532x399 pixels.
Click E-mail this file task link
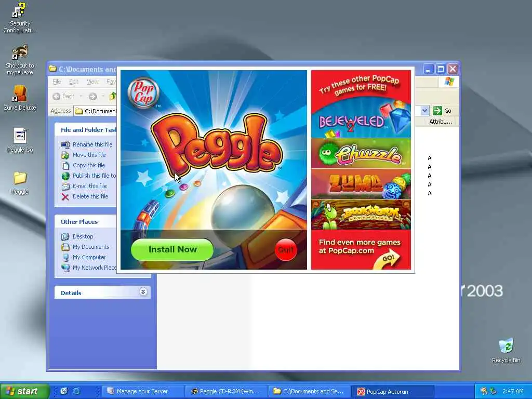tap(89, 186)
